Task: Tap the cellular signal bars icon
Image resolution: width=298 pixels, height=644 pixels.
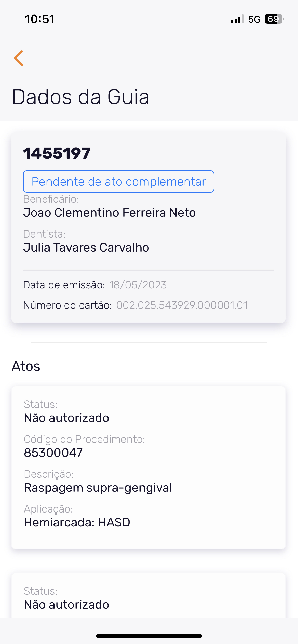Action: (x=237, y=19)
